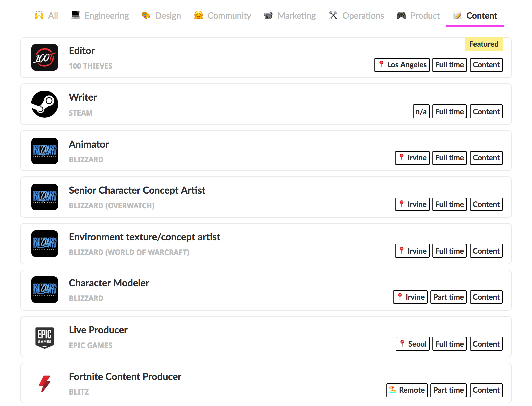The width and height of the screenshot is (532, 406).
Task: Click the Irvine tag on Animator listing
Action: (412, 158)
